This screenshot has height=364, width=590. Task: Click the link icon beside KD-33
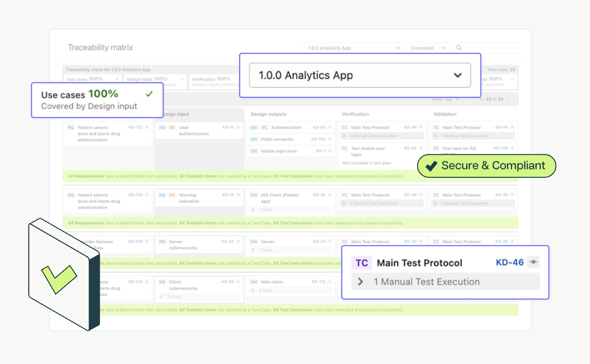pyautogui.click(x=239, y=242)
